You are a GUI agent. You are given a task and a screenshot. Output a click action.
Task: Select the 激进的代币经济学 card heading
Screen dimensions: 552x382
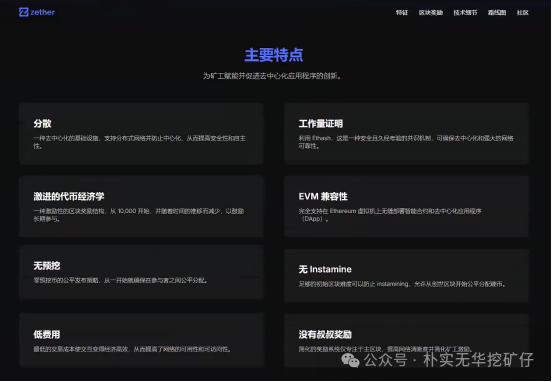(69, 196)
